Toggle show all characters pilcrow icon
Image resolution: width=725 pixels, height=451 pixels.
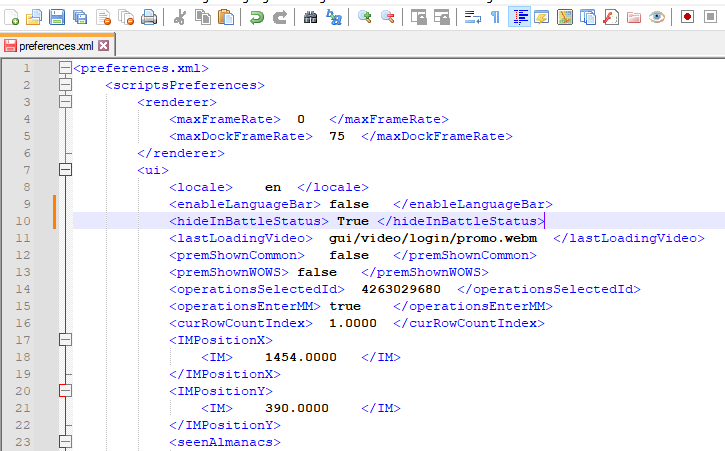pyautogui.click(x=495, y=17)
